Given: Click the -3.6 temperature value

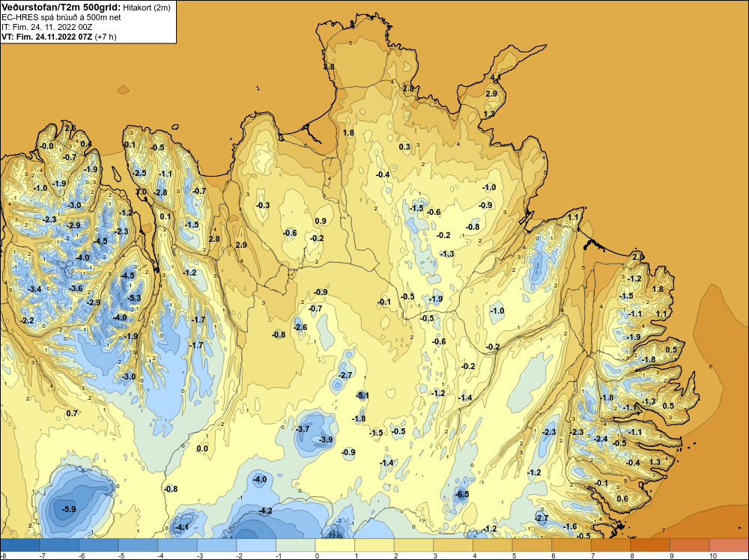Looking at the screenshot, I should click(x=76, y=288).
